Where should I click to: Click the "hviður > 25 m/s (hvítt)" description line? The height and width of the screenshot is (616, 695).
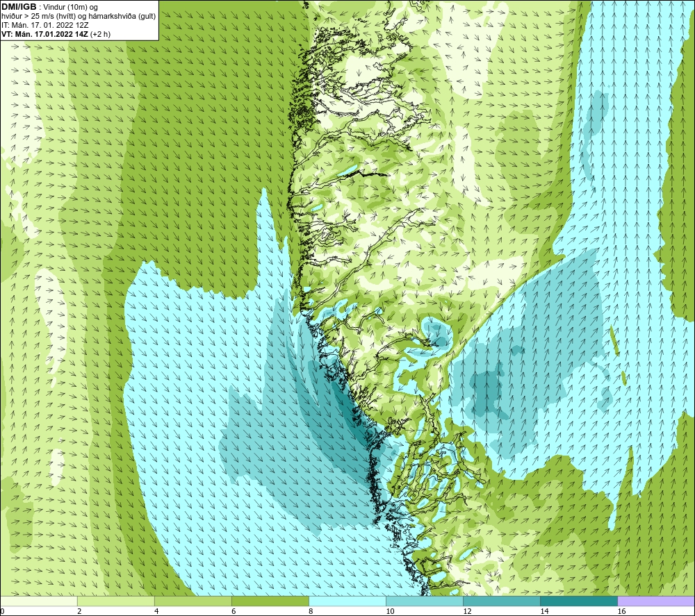79,17
